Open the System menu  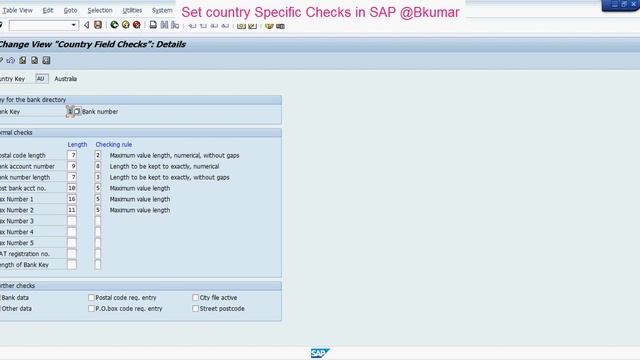[162, 10]
